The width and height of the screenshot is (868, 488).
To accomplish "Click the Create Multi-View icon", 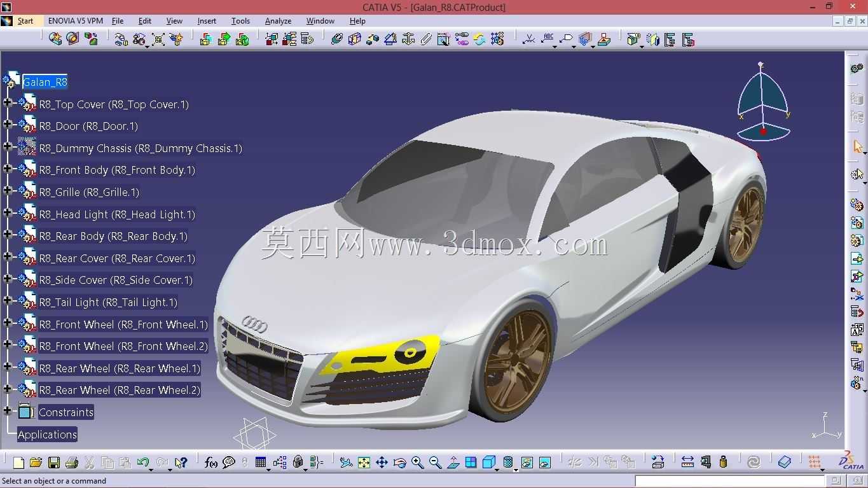I will click(471, 463).
